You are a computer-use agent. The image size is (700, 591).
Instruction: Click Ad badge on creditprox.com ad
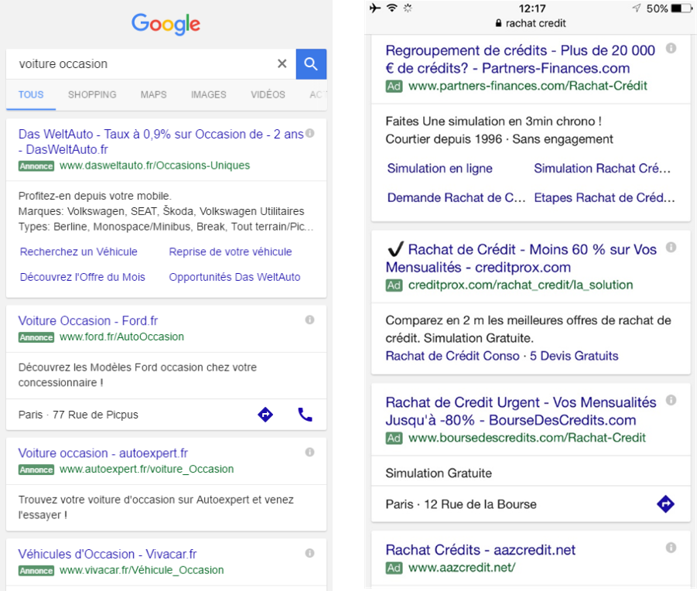394,285
